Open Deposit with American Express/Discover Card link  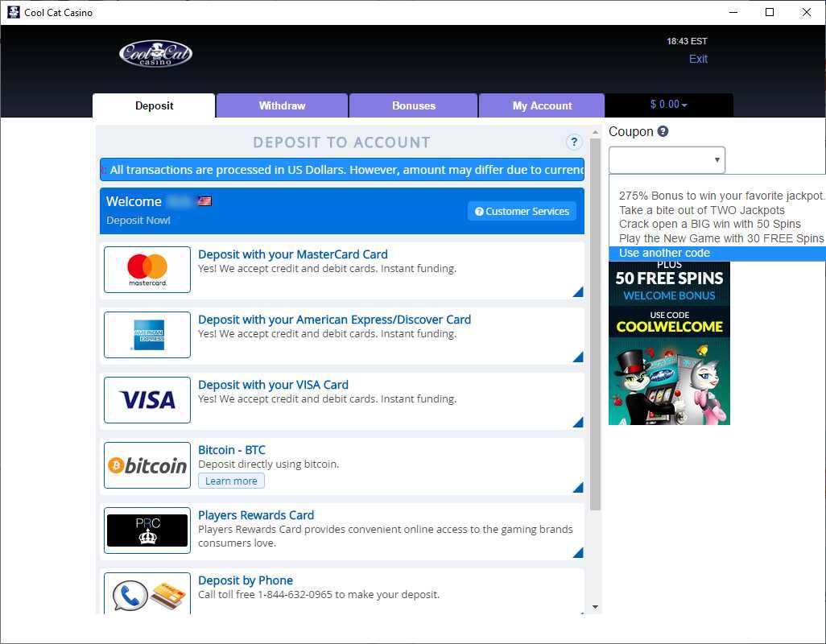(335, 320)
